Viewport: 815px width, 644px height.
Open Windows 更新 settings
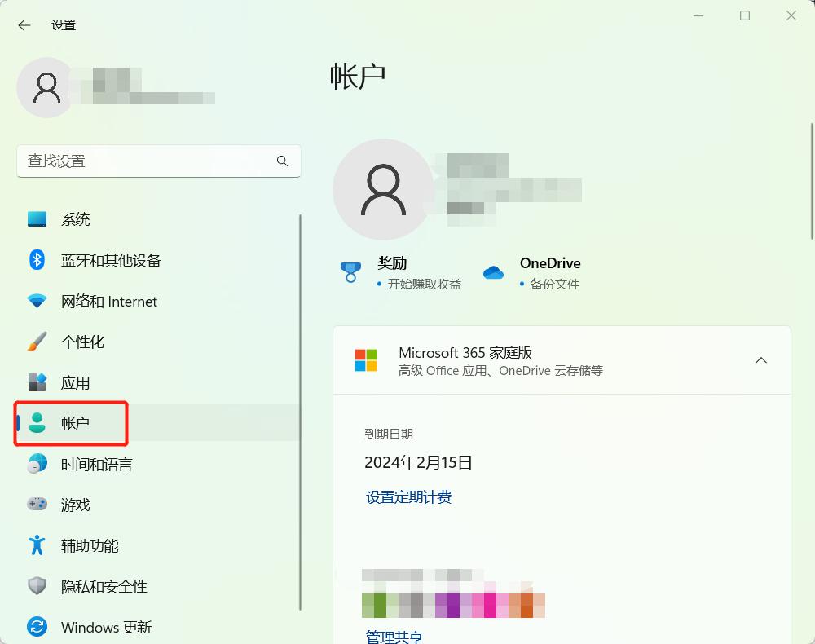[x=36, y=626]
